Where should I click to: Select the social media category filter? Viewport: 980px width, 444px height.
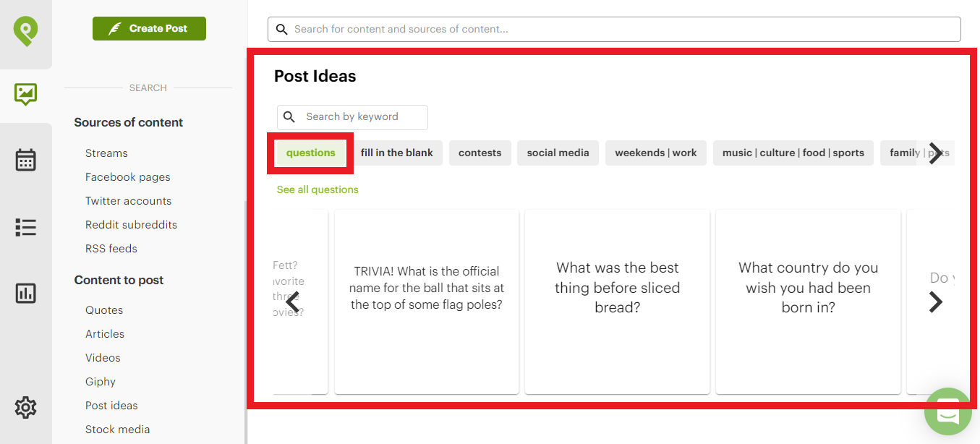coord(558,153)
